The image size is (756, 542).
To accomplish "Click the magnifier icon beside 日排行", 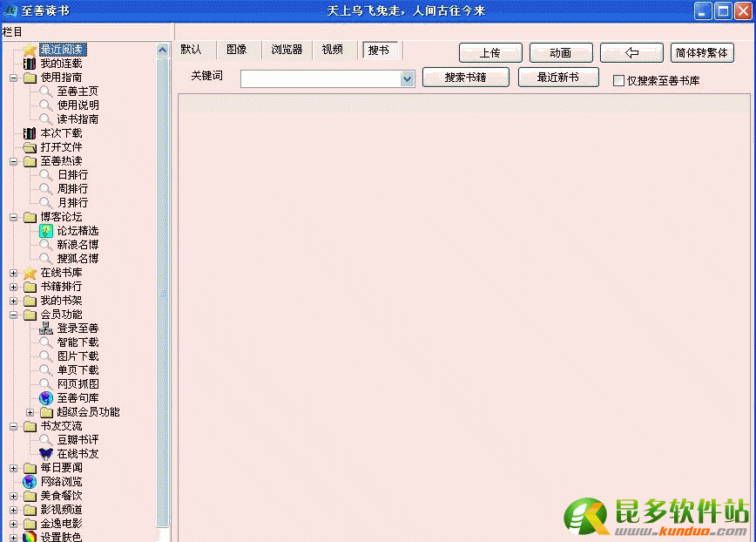I will click(x=46, y=175).
